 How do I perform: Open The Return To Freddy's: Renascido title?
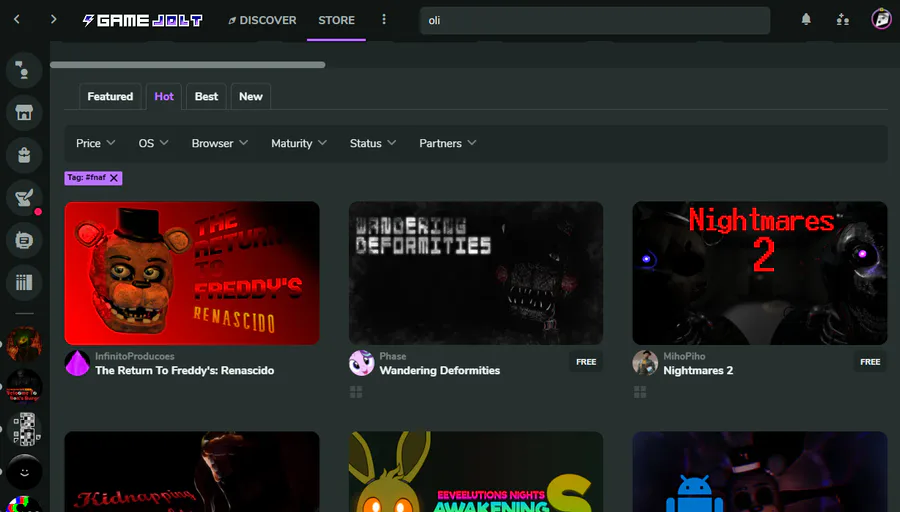(x=185, y=371)
